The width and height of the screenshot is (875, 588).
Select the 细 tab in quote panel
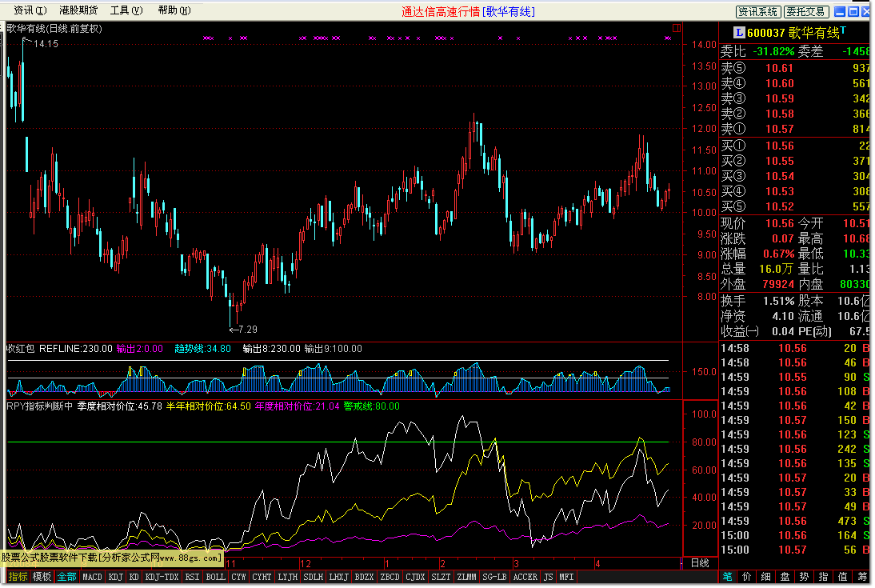(765, 577)
